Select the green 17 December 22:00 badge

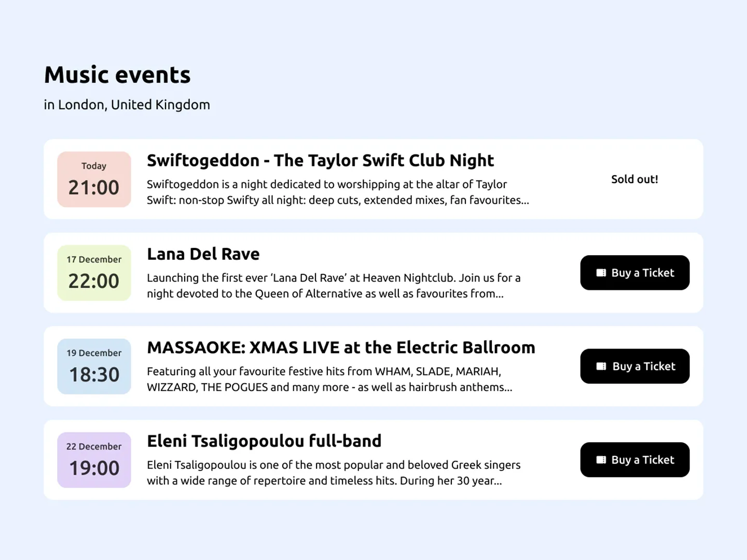(x=94, y=272)
